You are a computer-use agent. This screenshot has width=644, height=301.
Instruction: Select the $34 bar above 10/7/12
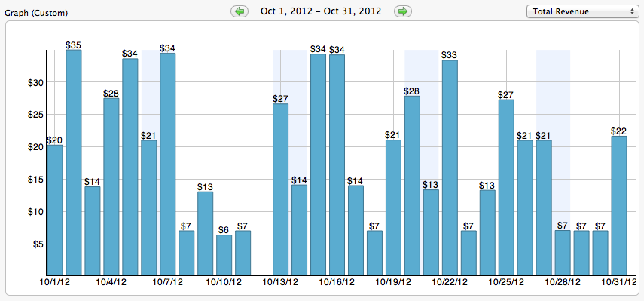tap(167, 164)
